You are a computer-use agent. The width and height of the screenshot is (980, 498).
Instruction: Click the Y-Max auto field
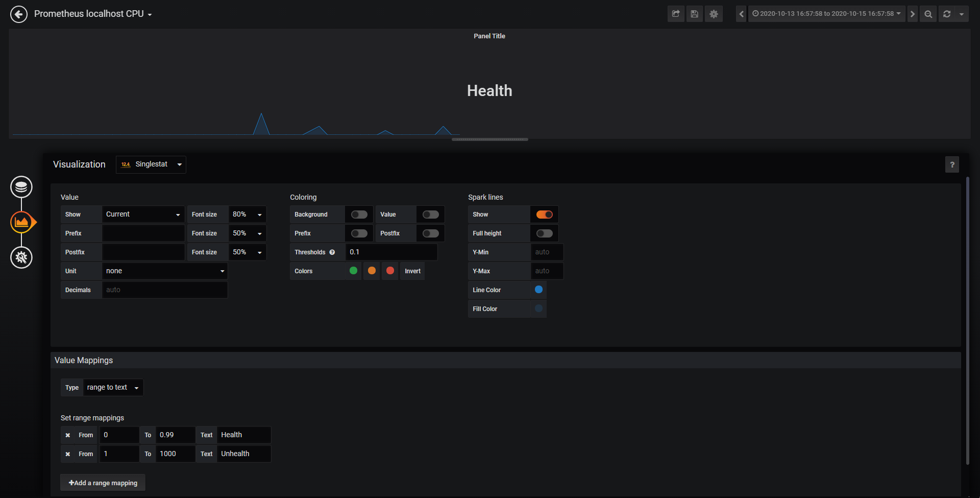pos(547,271)
